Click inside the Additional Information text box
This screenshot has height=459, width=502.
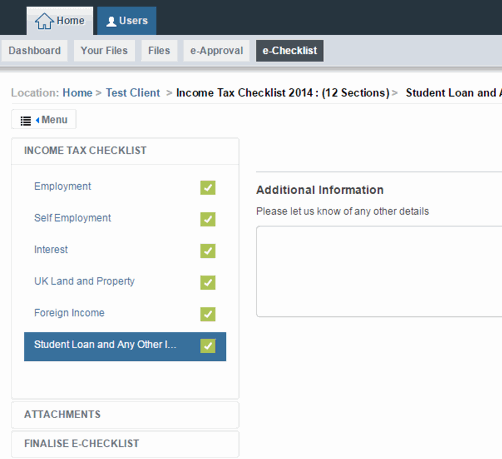pyautogui.click(x=379, y=271)
